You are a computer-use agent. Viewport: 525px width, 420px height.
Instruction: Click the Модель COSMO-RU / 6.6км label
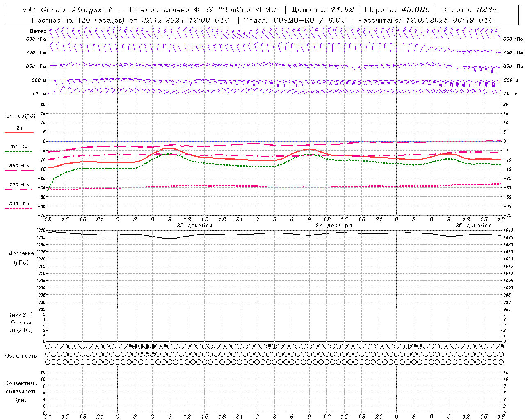click(x=295, y=20)
